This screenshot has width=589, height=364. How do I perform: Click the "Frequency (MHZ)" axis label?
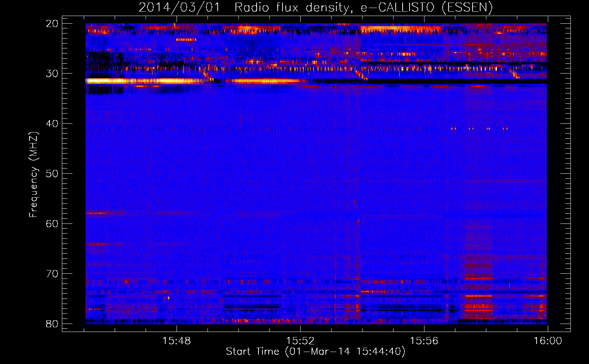pyautogui.click(x=33, y=174)
